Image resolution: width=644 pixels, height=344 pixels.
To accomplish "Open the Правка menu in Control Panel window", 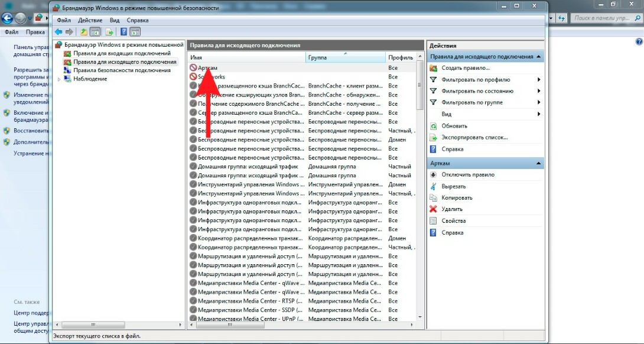I will point(35,32).
